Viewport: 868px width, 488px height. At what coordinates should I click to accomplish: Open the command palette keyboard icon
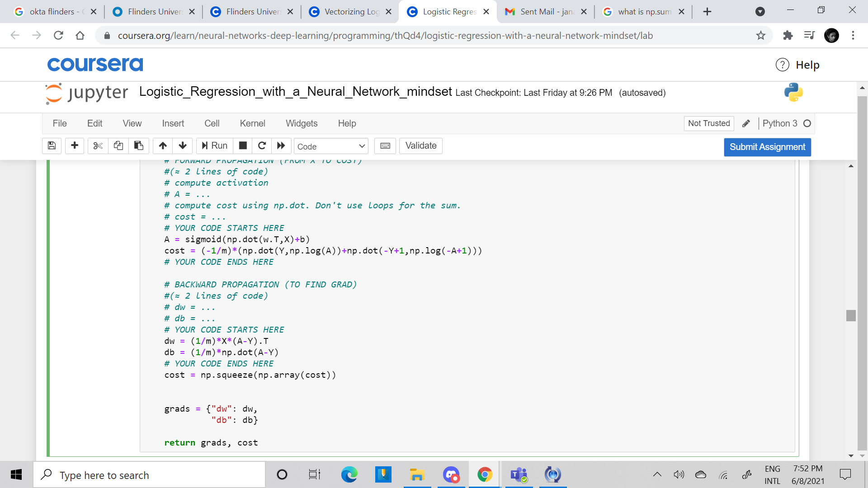[x=385, y=145]
